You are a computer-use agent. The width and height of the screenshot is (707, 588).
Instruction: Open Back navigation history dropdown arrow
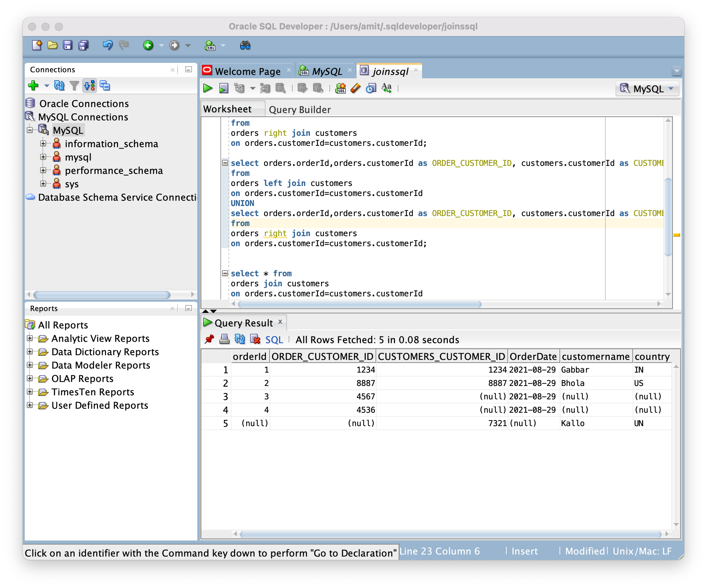[162, 45]
